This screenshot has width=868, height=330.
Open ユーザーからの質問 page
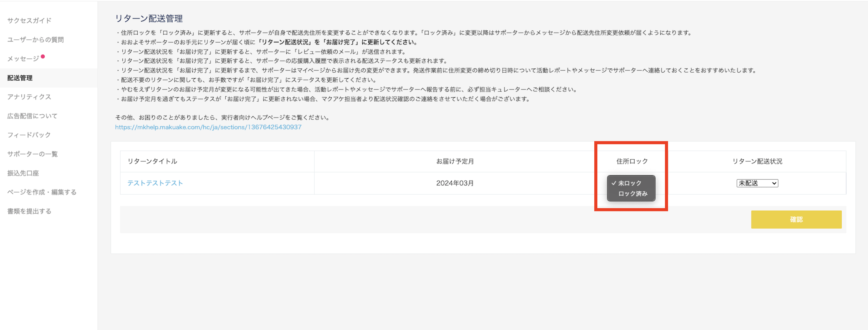tap(36, 39)
